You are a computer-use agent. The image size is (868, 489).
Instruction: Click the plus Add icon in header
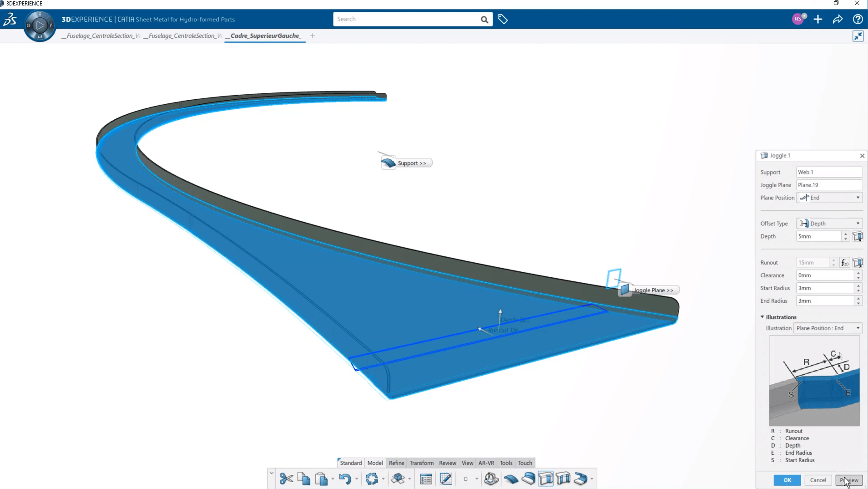pos(818,19)
